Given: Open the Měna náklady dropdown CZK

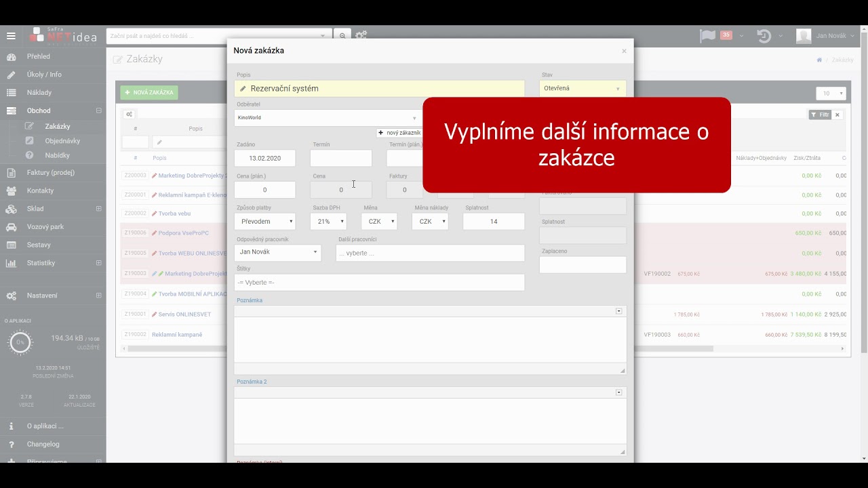Looking at the screenshot, I should tap(430, 221).
